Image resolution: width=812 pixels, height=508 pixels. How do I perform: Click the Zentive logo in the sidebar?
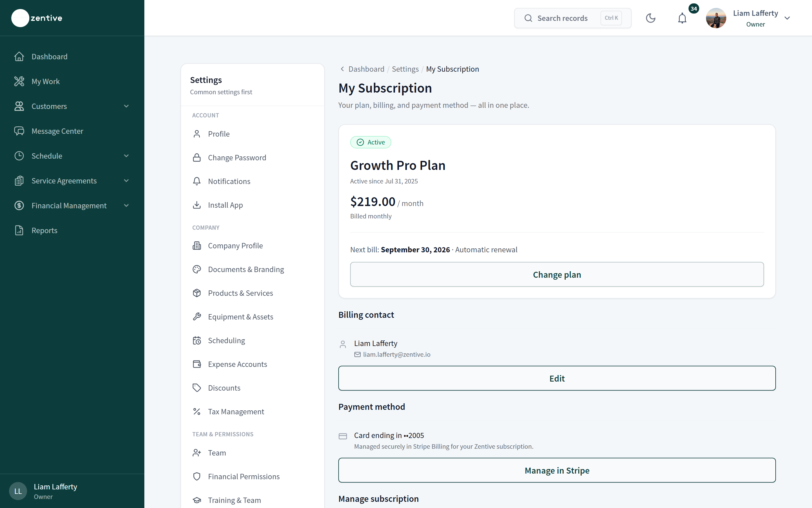(37, 18)
